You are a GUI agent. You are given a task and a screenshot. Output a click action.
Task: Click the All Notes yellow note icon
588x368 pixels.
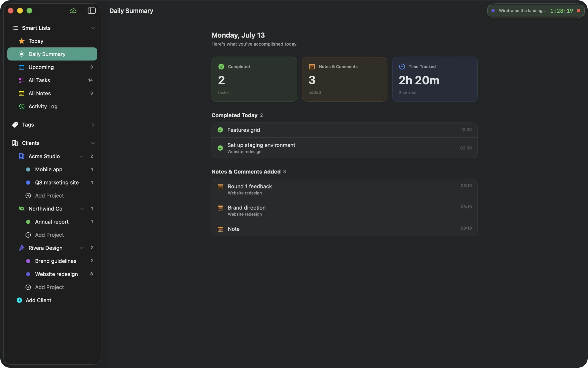pos(21,93)
